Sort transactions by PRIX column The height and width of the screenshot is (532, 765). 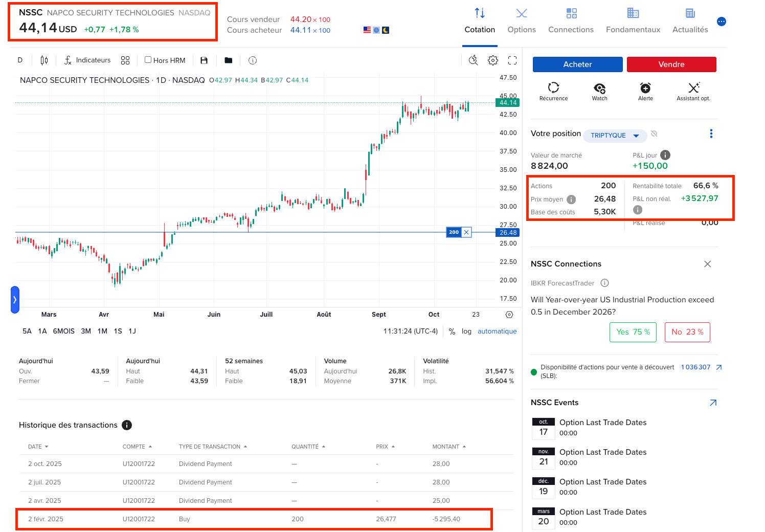[x=386, y=447]
